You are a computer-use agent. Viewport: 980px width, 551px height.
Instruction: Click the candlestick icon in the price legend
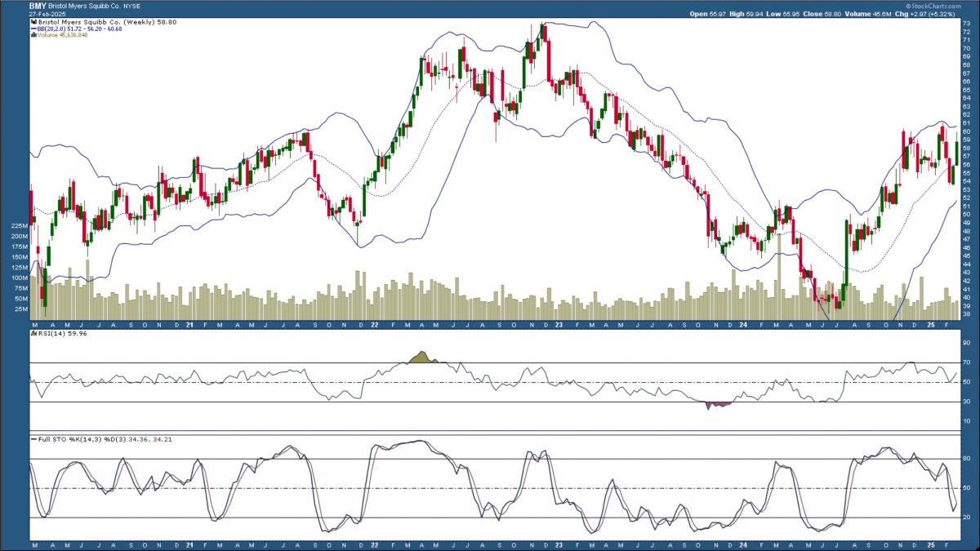coord(33,21)
